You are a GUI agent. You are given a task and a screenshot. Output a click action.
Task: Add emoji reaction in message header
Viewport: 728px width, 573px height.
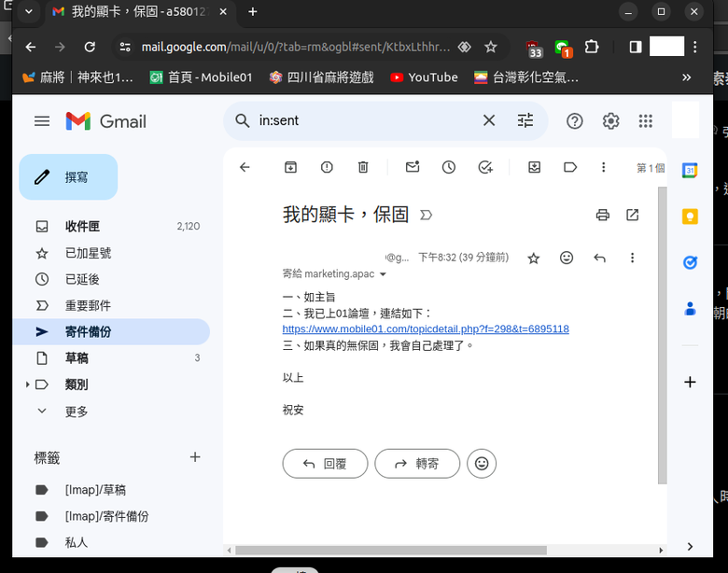567,258
